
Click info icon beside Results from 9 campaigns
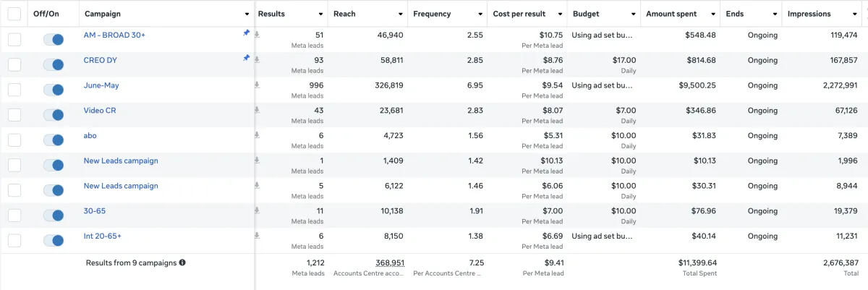tap(182, 263)
